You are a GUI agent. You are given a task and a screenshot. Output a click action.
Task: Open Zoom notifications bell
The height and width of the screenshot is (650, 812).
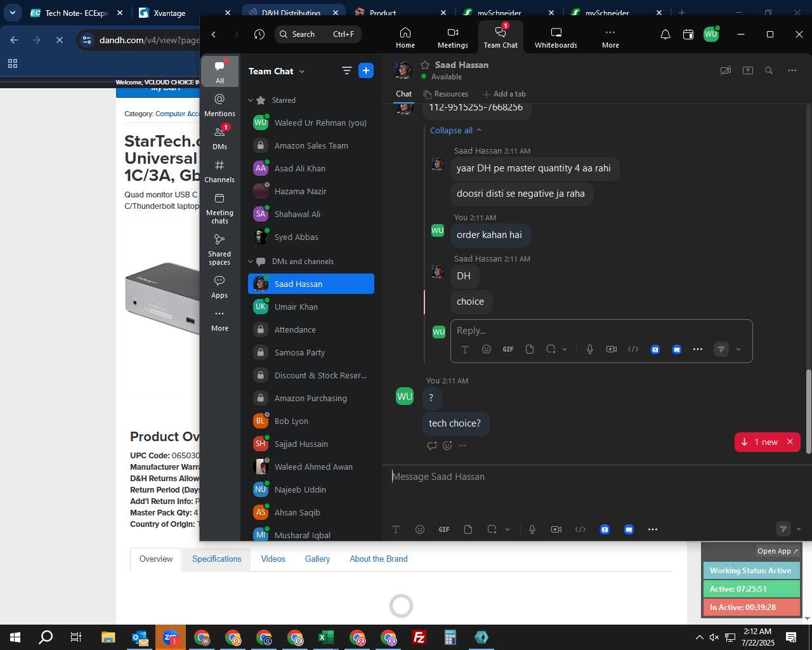(x=665, y=34)
